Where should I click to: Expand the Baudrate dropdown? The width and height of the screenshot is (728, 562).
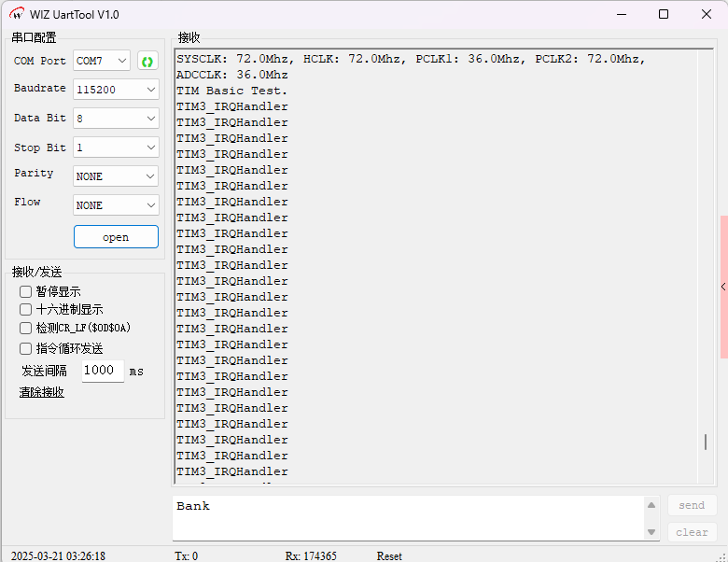pos(116,89)
